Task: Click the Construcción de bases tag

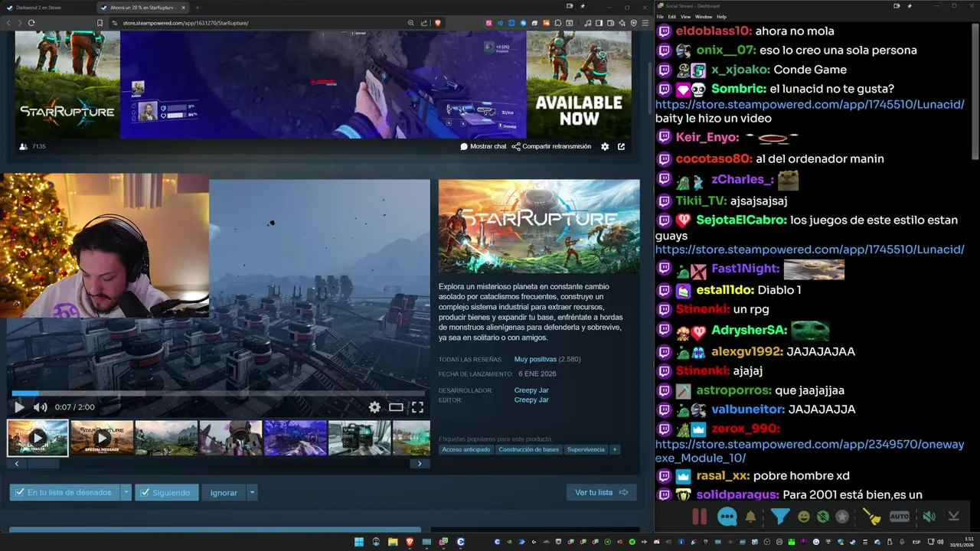Action: 528,449
